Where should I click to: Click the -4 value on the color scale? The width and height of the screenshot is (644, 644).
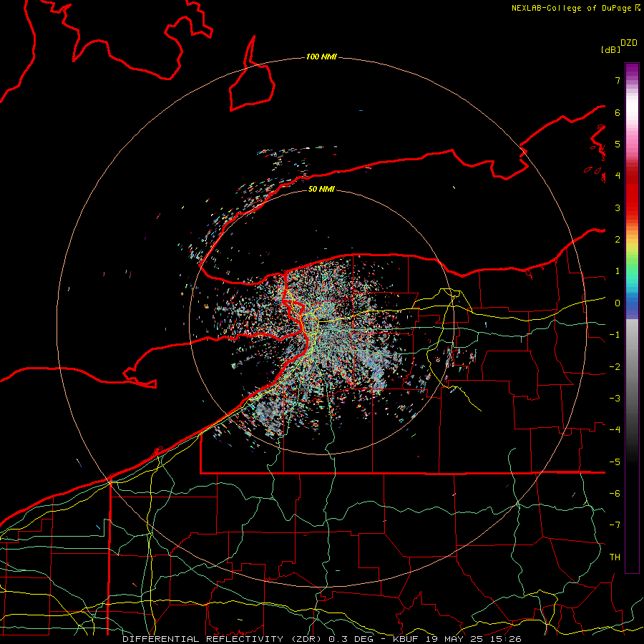pyautogui.click(x=615, y=430)
